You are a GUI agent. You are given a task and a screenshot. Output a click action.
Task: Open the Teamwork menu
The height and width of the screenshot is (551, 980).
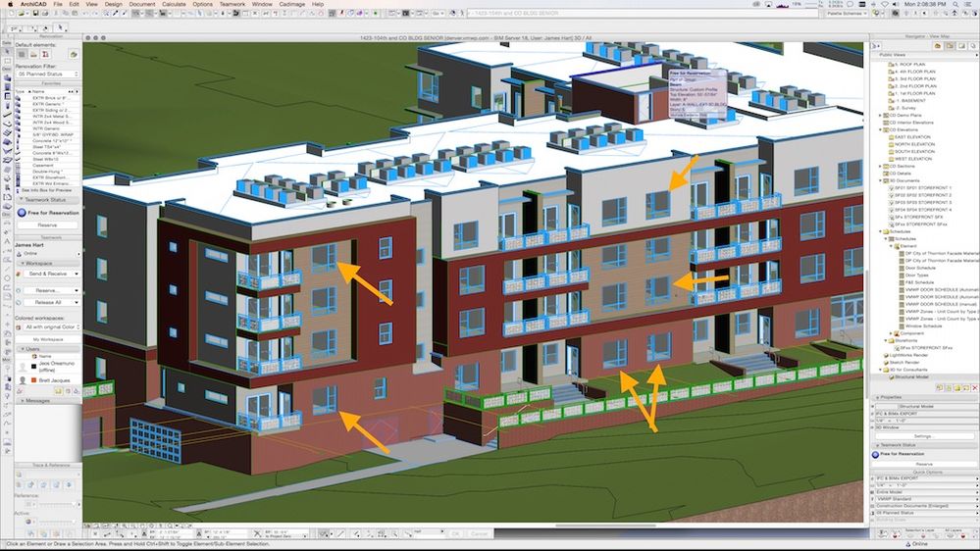(232, 4)
